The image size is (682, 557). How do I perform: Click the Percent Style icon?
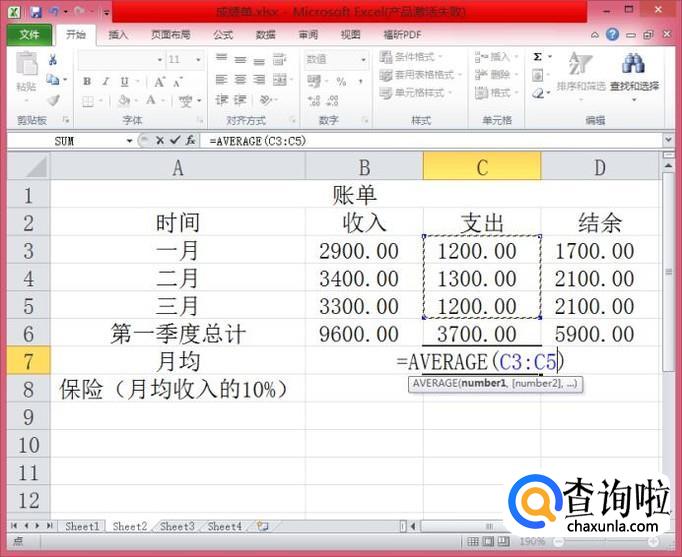(x=341, y=81)
